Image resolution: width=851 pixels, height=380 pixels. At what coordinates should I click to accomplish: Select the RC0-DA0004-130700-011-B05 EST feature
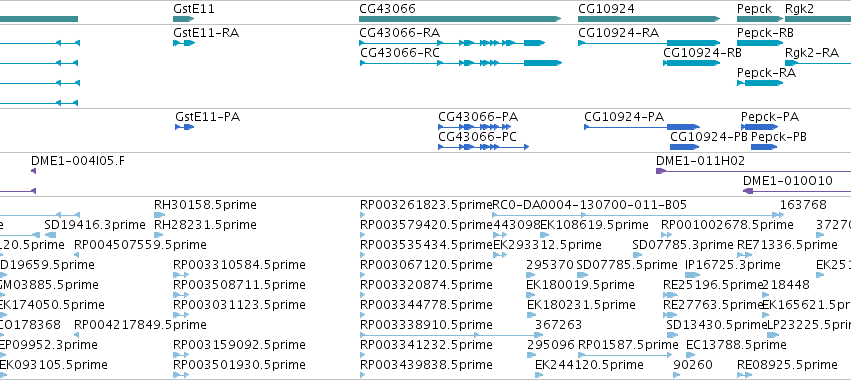(638, 215)
